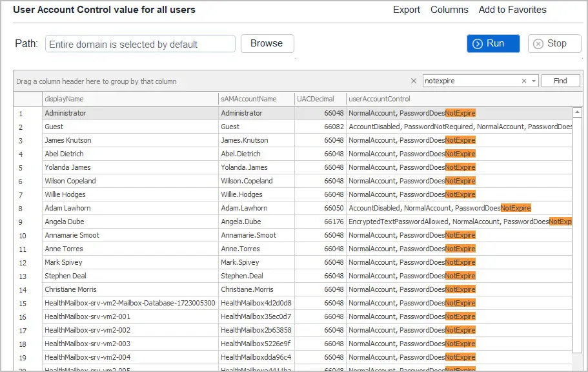Click row number 1 header
Screen dimensions: 588x372
(x=28, y=114)
